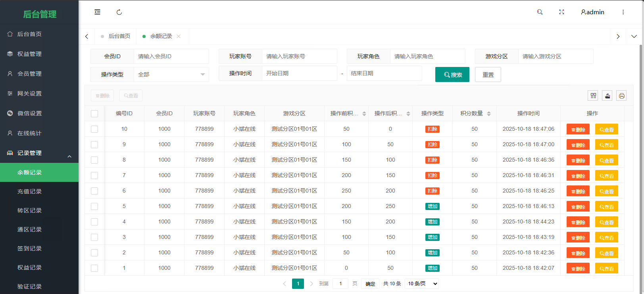Screen dimensions: 644x294
Task: Open the more options vertical dots
Action: tap(623, 12)
